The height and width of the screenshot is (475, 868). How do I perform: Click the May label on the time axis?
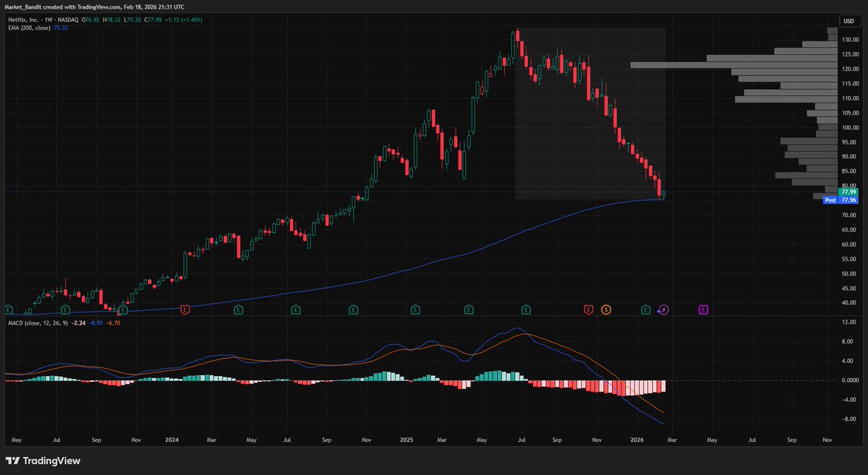(16, 439)
